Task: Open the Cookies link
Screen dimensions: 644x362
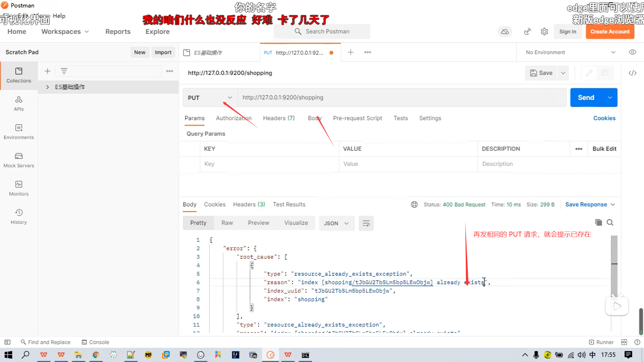Action: [x=604, y=118]
